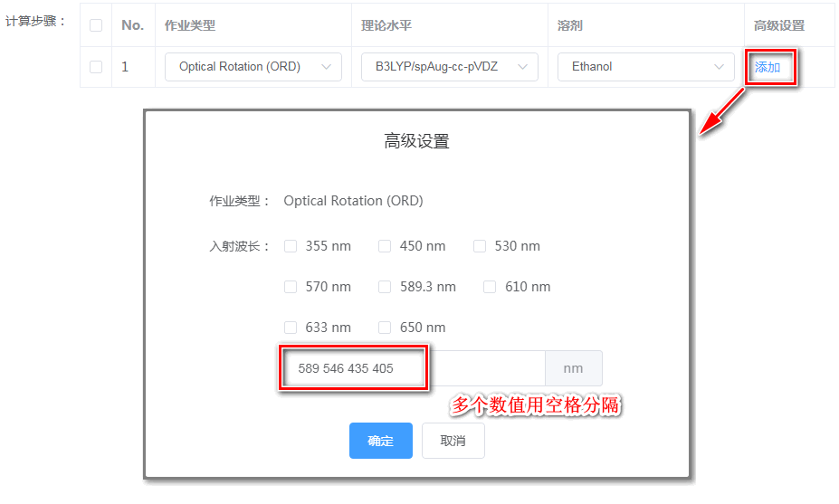Open the Ethanol solvent dropdown
Image resolution: width=839 pixels, height=504 pixels.
646,67
